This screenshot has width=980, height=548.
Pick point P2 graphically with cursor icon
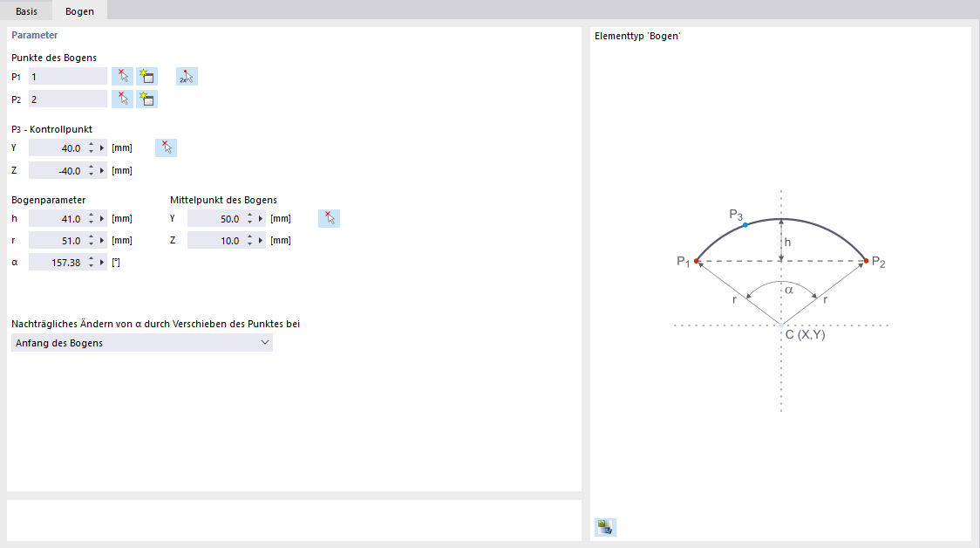(x=122, y=99)
